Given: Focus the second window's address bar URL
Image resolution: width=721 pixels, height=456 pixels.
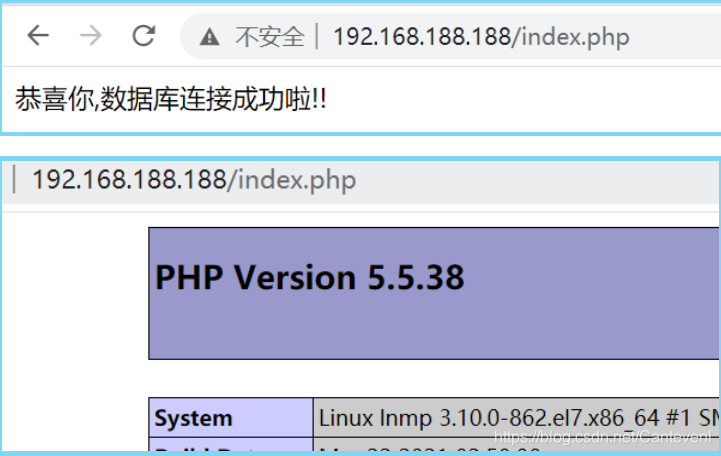Looking at the screenshot, I should tap(194, 180).
